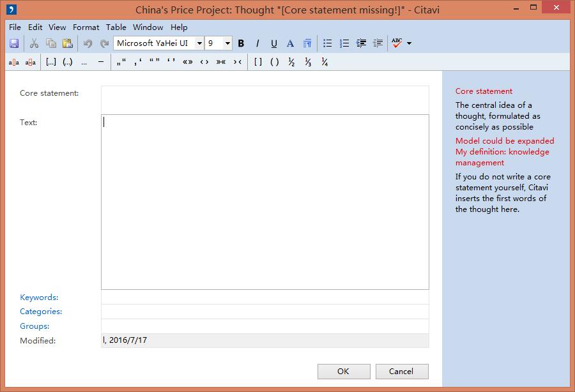Click into the Text editing area
Screen dimensions: 575x392
coord(264,202)
